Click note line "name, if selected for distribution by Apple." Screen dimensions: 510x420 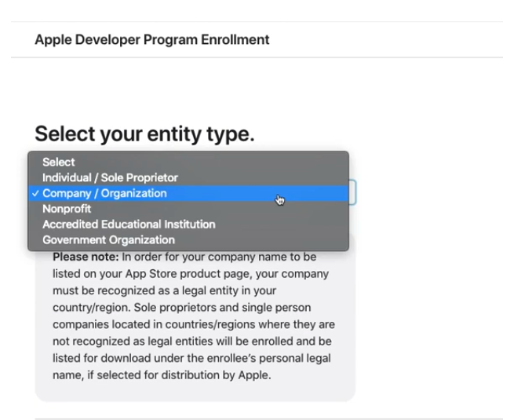coord(162,375)
